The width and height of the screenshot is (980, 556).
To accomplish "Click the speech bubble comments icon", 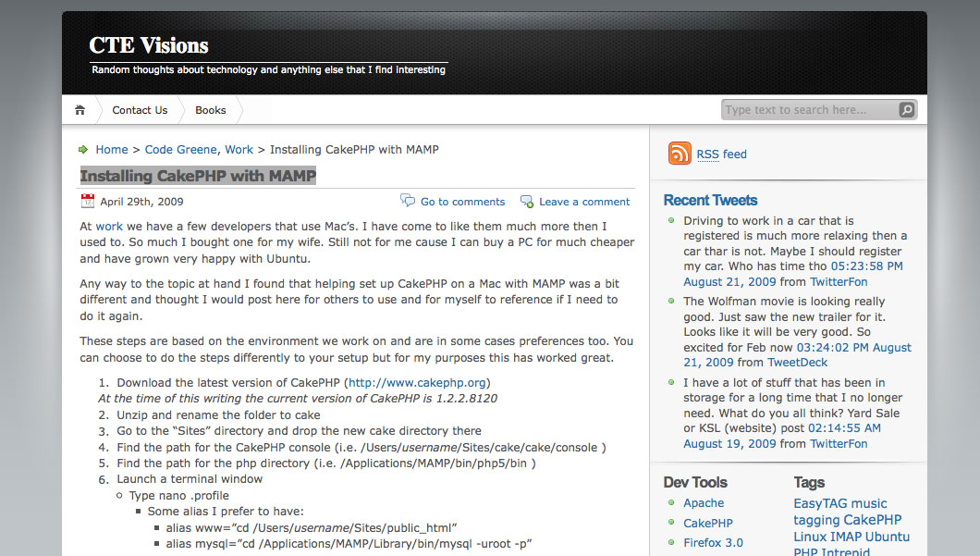I will point(408,201).
